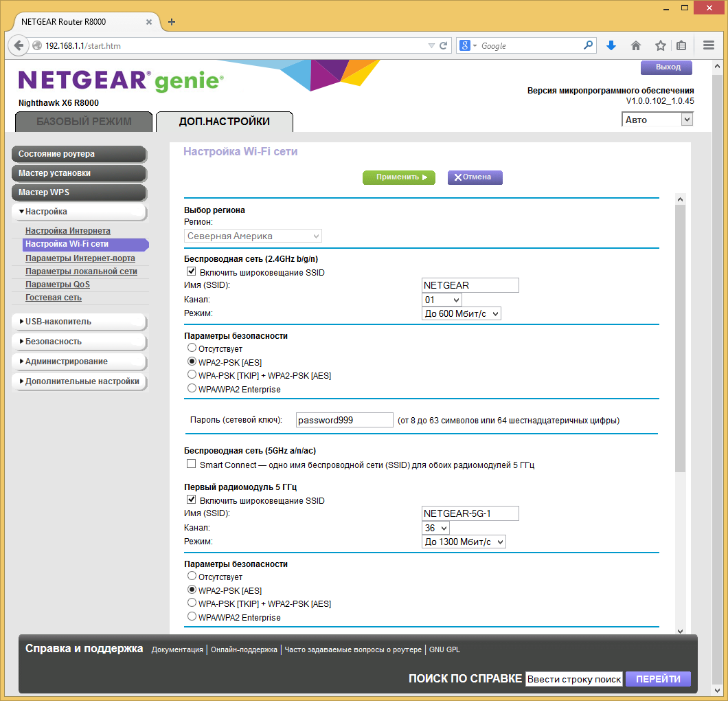Click the browser back arrow button
The image size is (728, 701).
(x=19, y=45)
